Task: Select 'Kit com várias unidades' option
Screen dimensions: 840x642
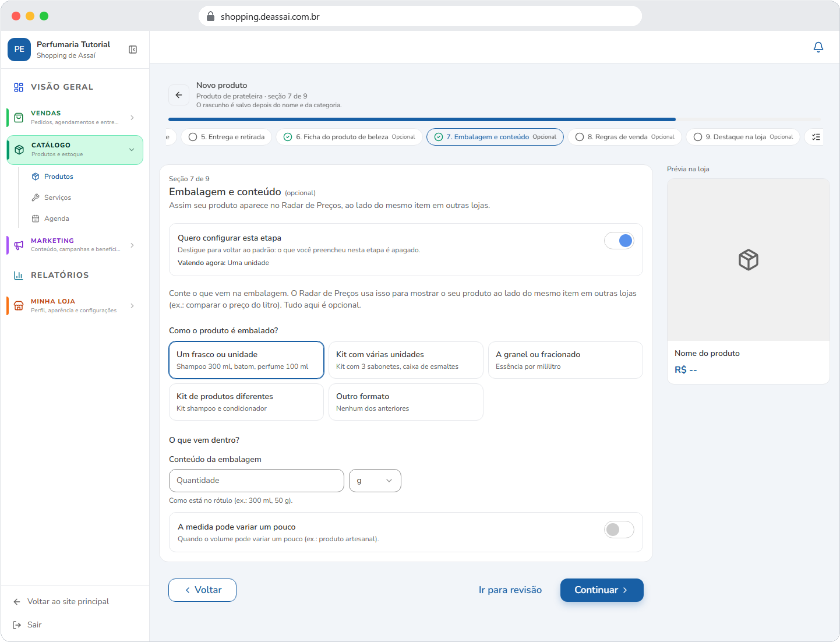Action: (406, 360)
